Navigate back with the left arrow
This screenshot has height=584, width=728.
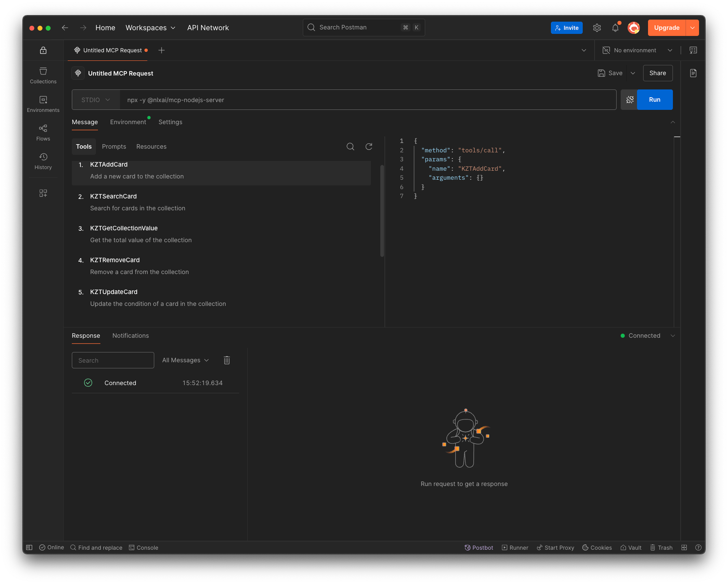click(x=65, y=28)
